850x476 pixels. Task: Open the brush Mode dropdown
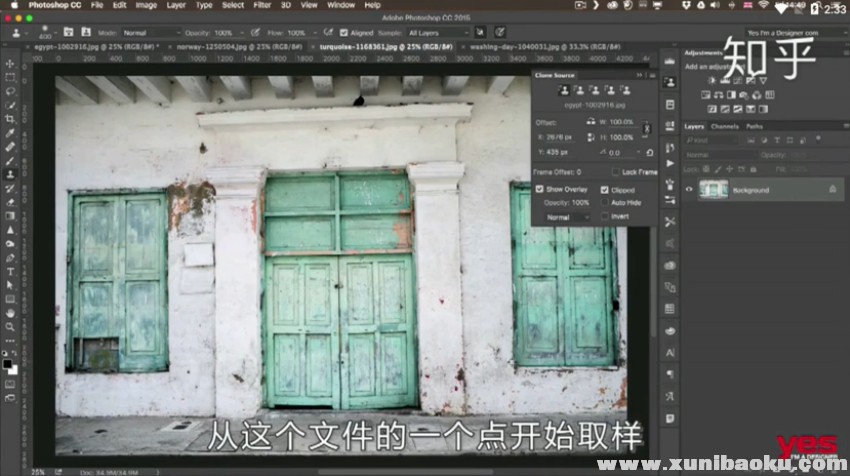(x=145, y=33)
